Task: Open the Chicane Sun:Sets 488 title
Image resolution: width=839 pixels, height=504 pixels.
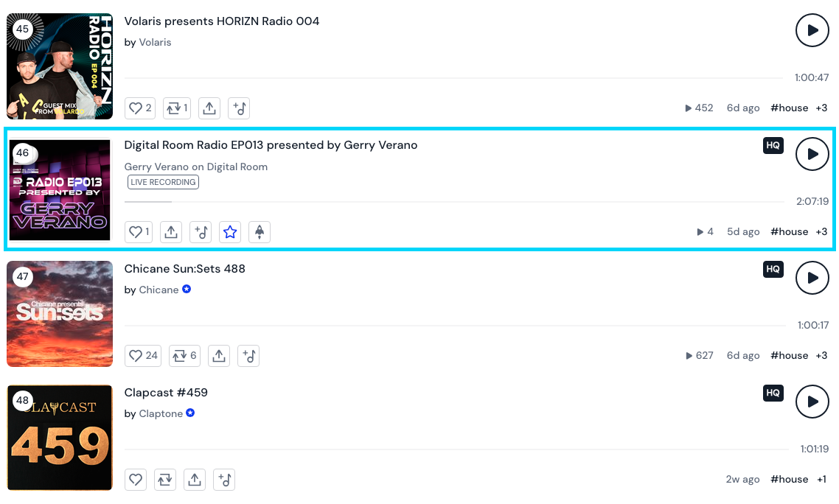Action: pyautogui.click(x=184, y=269)
